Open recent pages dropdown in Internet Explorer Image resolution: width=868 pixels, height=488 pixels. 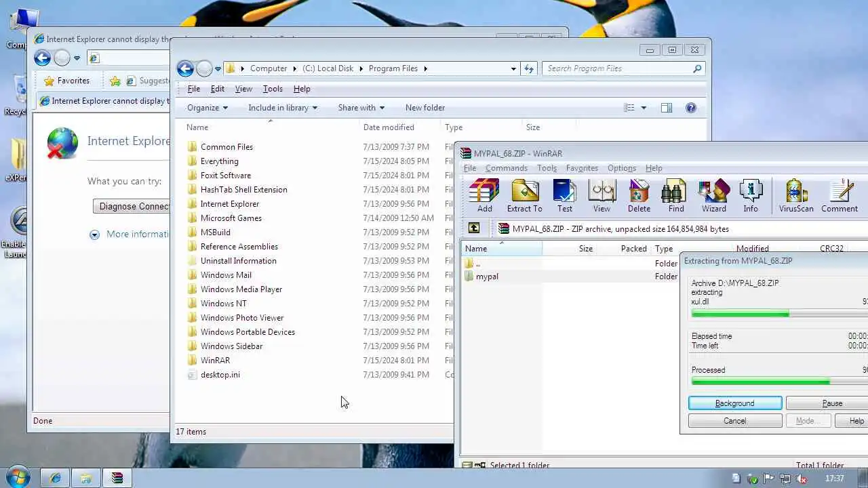[x=77, y=58]
